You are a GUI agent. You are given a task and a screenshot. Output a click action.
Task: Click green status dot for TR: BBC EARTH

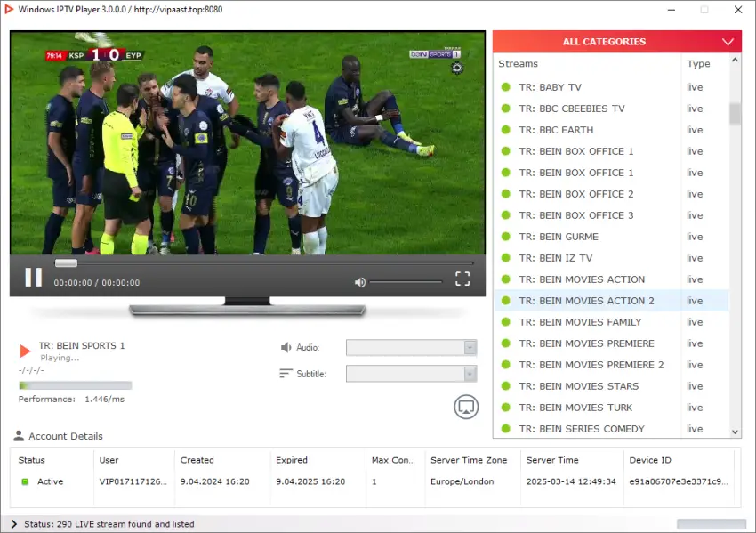506,130
